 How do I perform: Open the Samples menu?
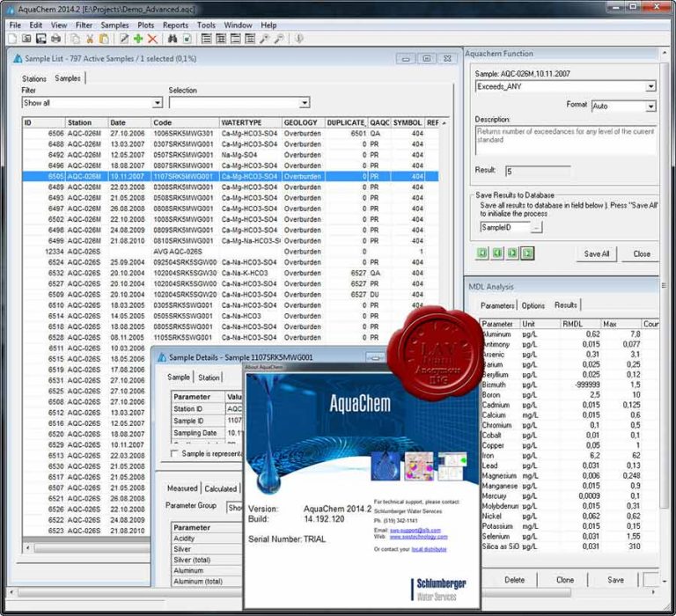[114, 25]
